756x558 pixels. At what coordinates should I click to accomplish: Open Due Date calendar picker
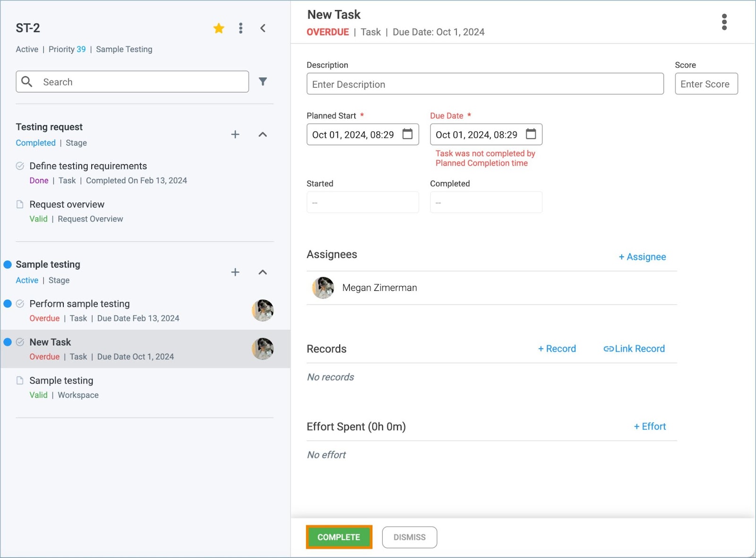pos(531,134)
